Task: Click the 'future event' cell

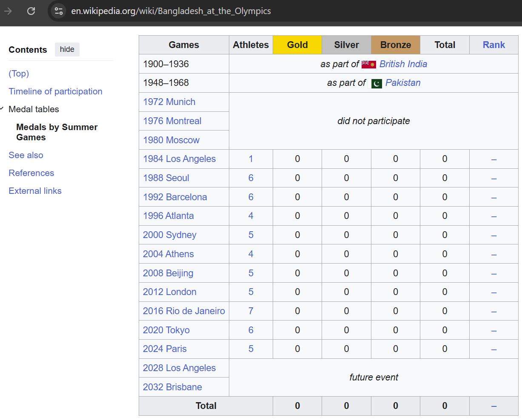Action: point(374,377)
